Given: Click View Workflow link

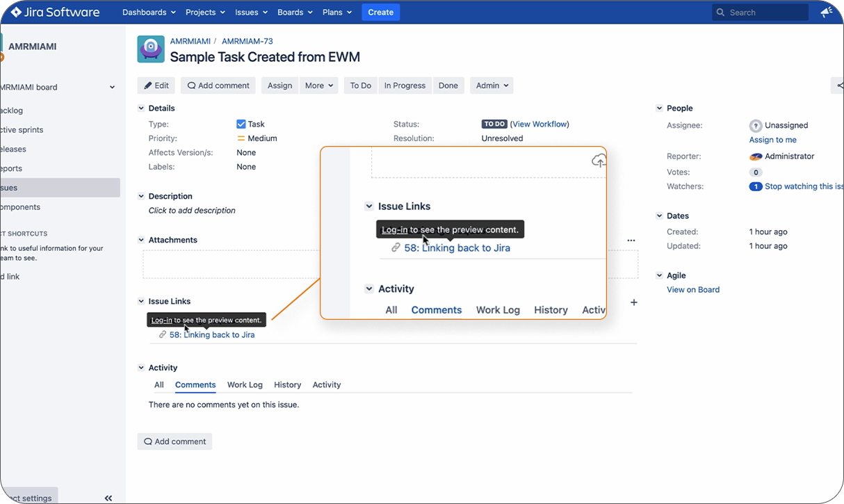Looking at the screenshot, I should [540, 124].
